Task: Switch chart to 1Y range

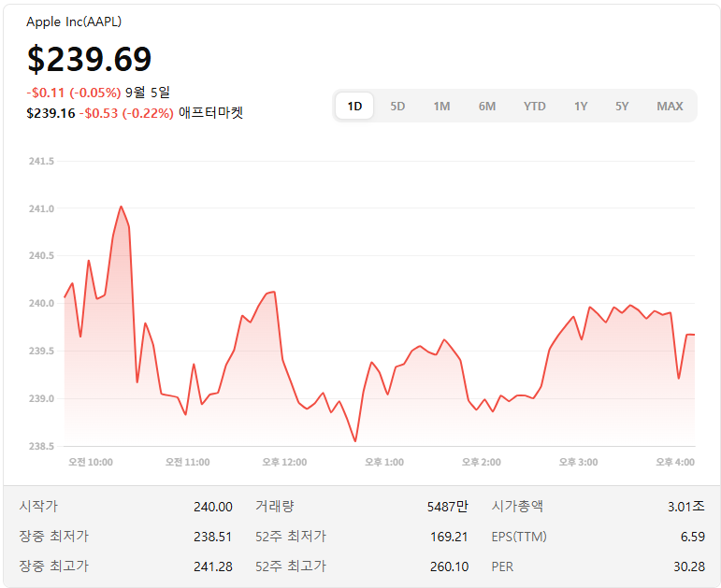Action: tap(581, 107)
